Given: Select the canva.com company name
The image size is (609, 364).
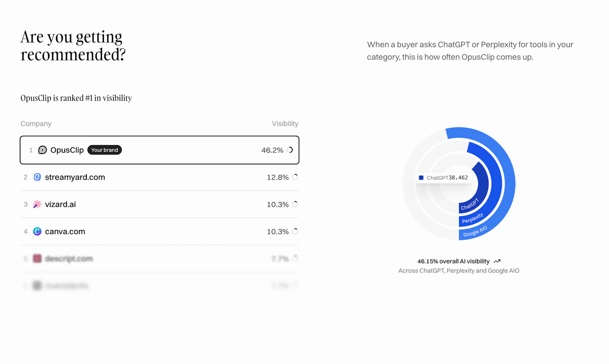Looking at the screenshot, I should click(x=65, y=231).
